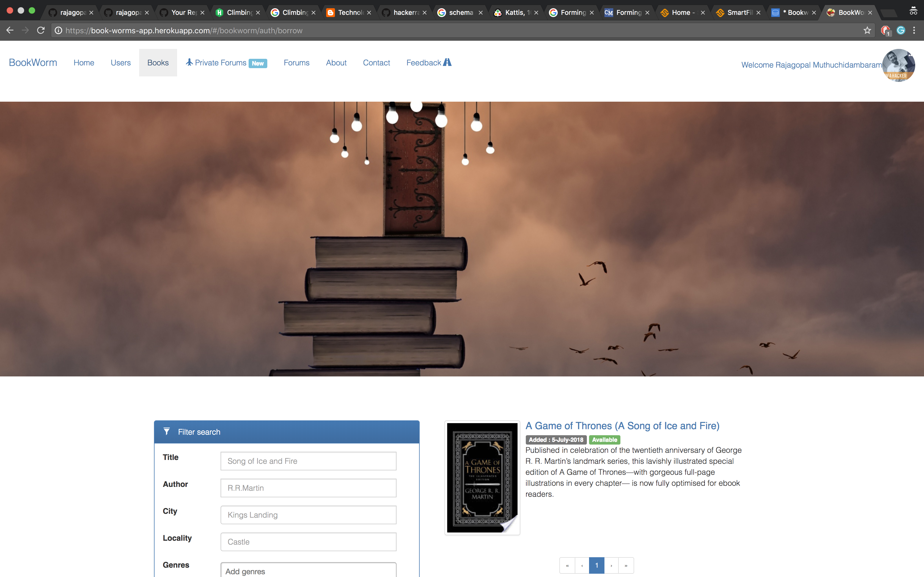The image size is (924, 577).
Task: Click the Game of Thrones cover thumbnail
Action: (482, 478)
